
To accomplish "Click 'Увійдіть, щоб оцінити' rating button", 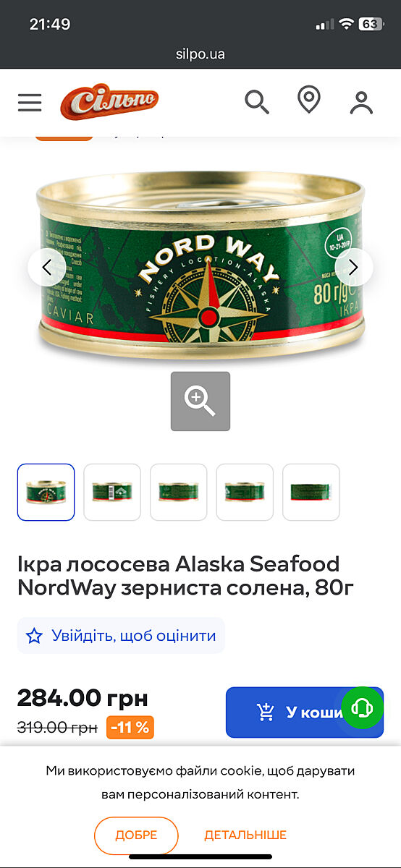I will click(x=121, y=636).
